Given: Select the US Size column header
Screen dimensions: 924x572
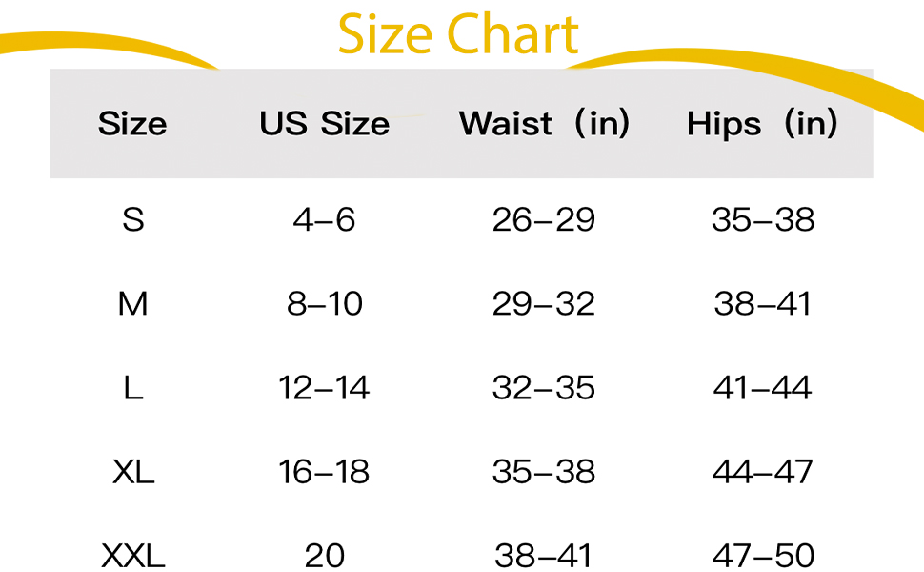Looking at the screenshot, I should click(325, 124).
